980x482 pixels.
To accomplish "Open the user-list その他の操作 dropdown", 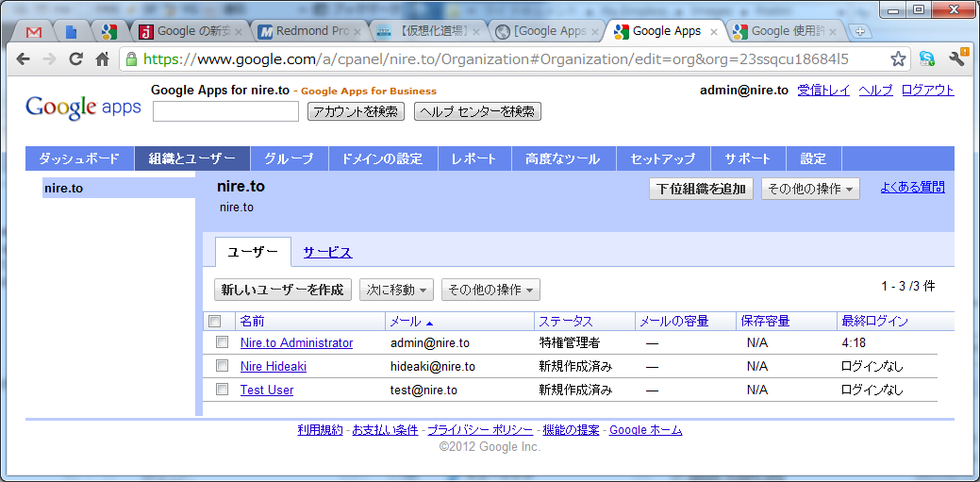I will pos(490,290).
